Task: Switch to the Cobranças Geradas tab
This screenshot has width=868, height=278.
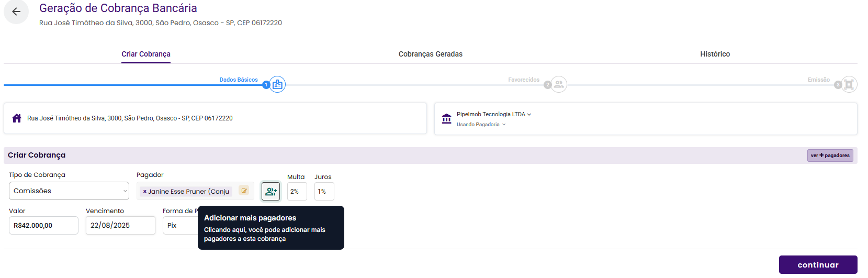Action: click(x=431, y=54)
